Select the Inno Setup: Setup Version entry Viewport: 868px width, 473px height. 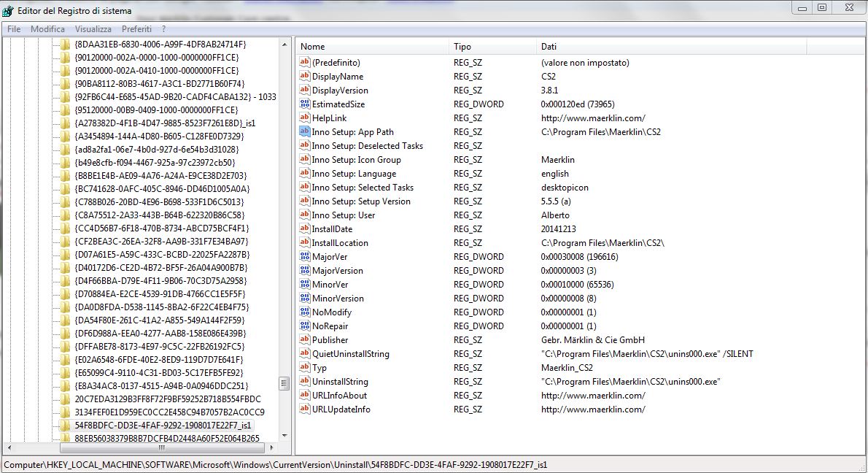pyautogui.click(x=361, y=201)
